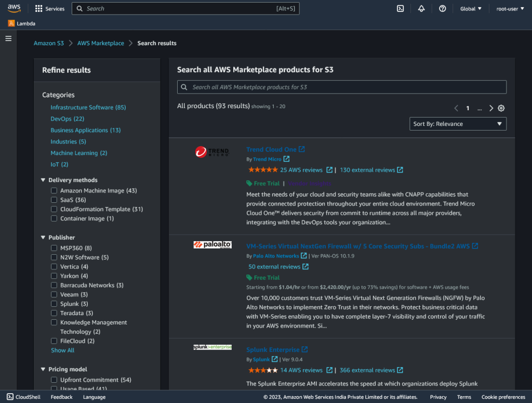This screenshot has height=403, width=532.
Task: Check CloudFormation Template filter
Action: point(54,209)
